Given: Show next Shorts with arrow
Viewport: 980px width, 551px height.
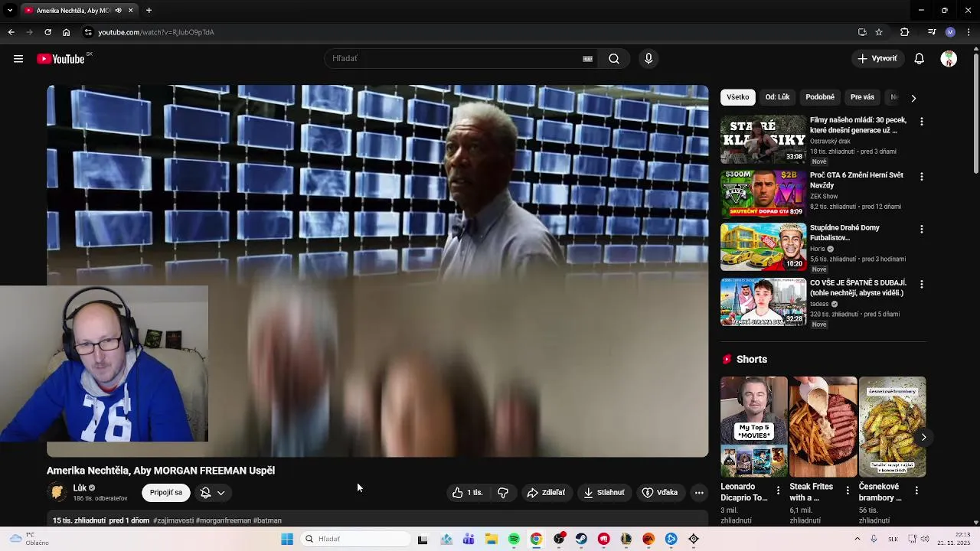Looking at the screenshot, I should [x=923, y=437].
